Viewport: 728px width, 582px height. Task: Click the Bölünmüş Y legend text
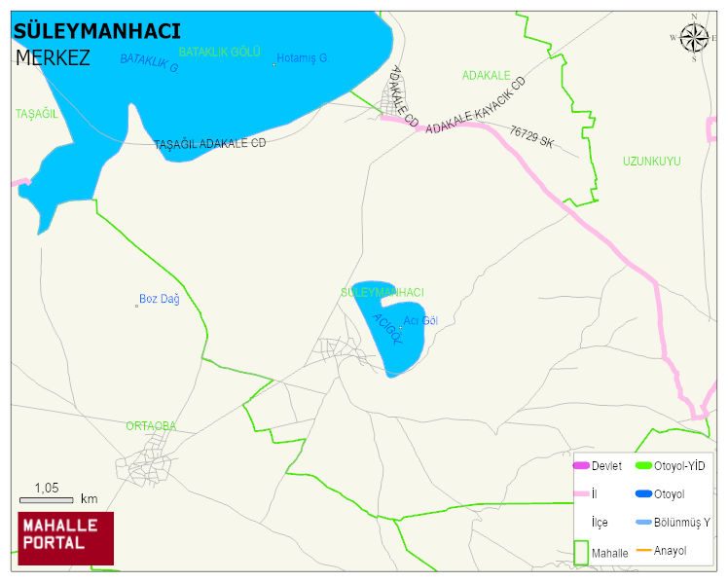(x=682, y=523)
